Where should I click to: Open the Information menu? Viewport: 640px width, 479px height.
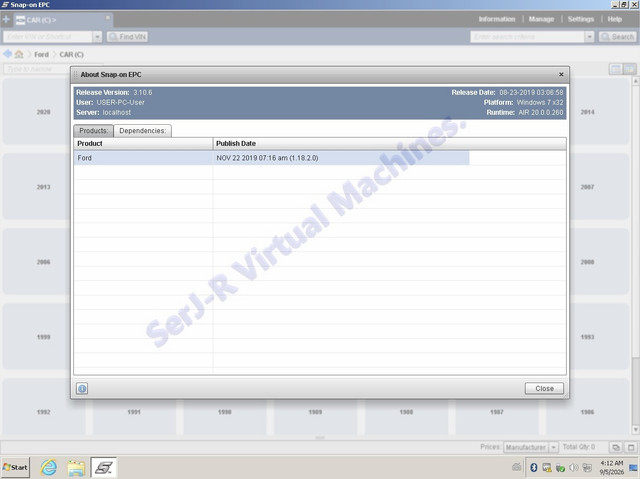497,19
